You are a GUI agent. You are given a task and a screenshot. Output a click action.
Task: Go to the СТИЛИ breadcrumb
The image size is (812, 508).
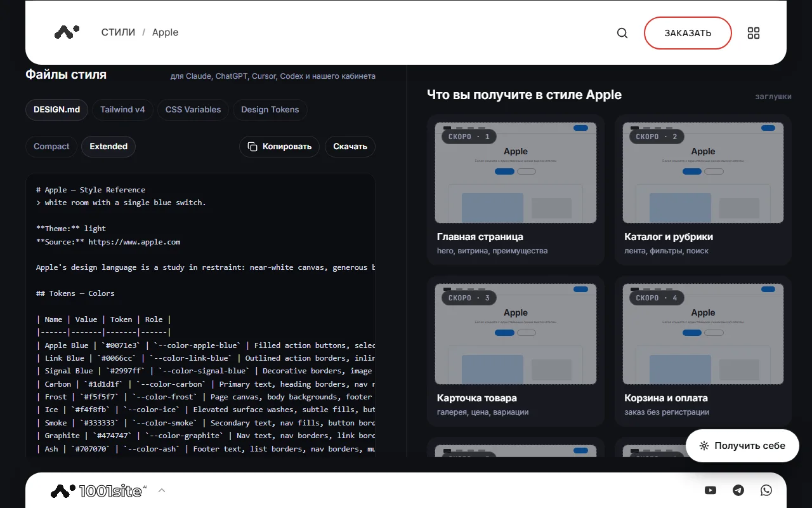(x=118, y=32)
